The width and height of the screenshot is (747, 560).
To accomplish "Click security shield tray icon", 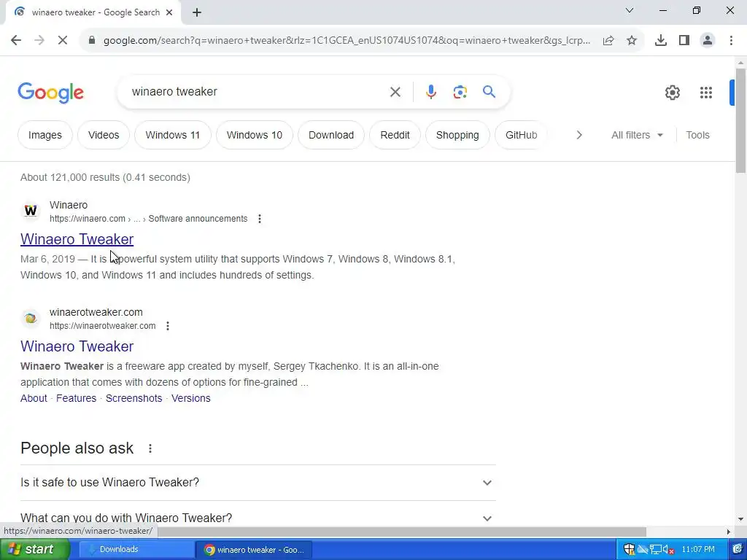I will pyautogui.click(x=629, y=550).
